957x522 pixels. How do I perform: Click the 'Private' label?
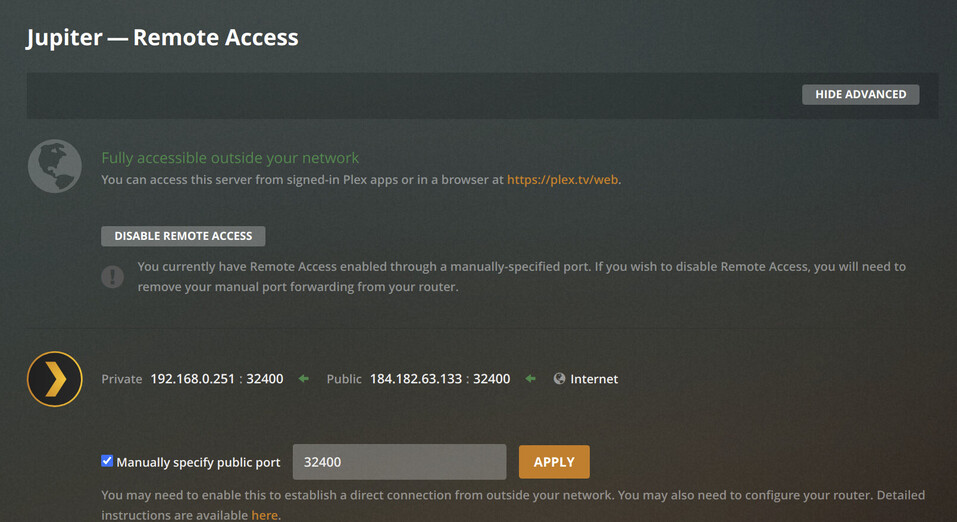(121, 379)
